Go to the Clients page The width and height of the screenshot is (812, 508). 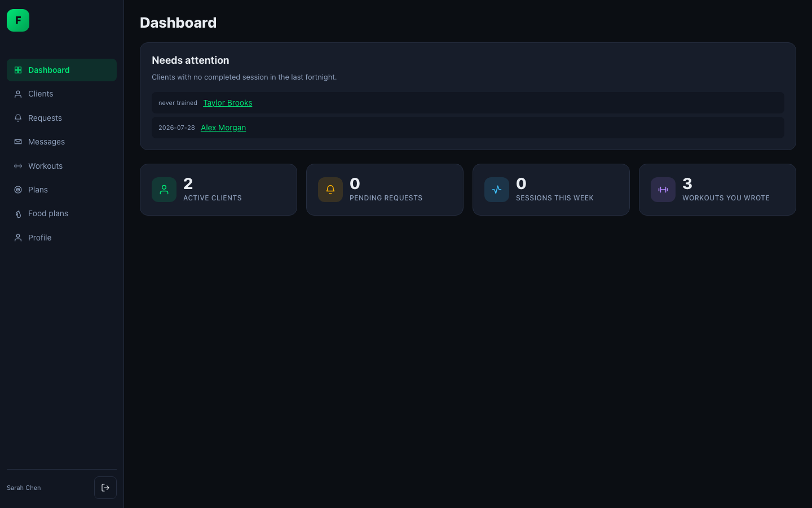coord(61,94)
